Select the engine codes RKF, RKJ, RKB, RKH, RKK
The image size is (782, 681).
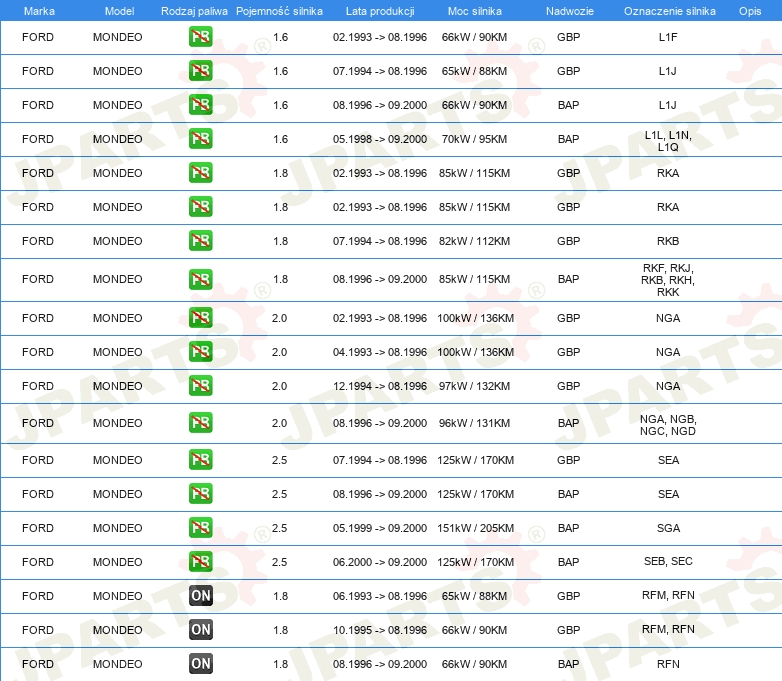coord(668,280)
